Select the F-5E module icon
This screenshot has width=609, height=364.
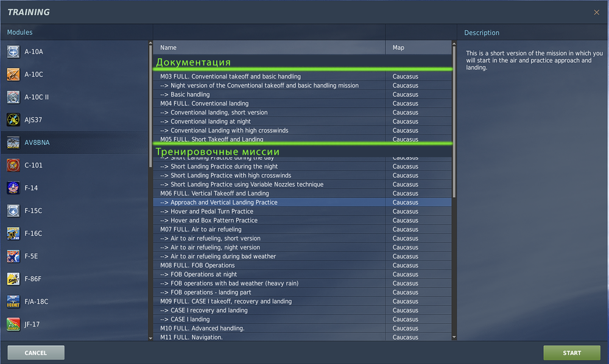coord(13,256)
